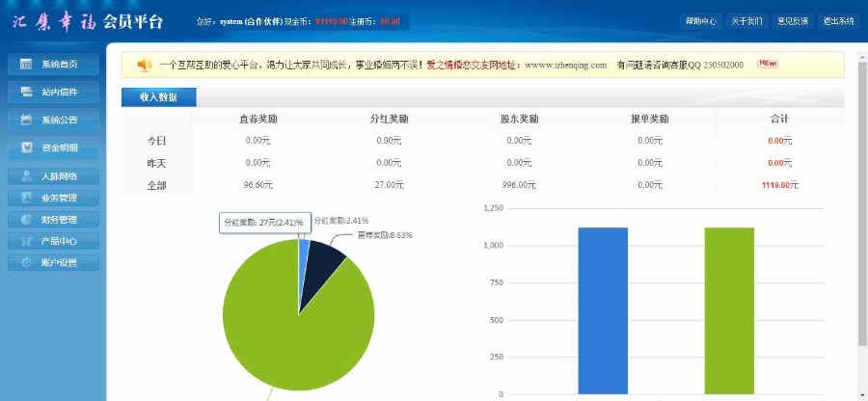Click the 系统首页 sidebar icon
868x401 pixels.
[x=24, y=65]
